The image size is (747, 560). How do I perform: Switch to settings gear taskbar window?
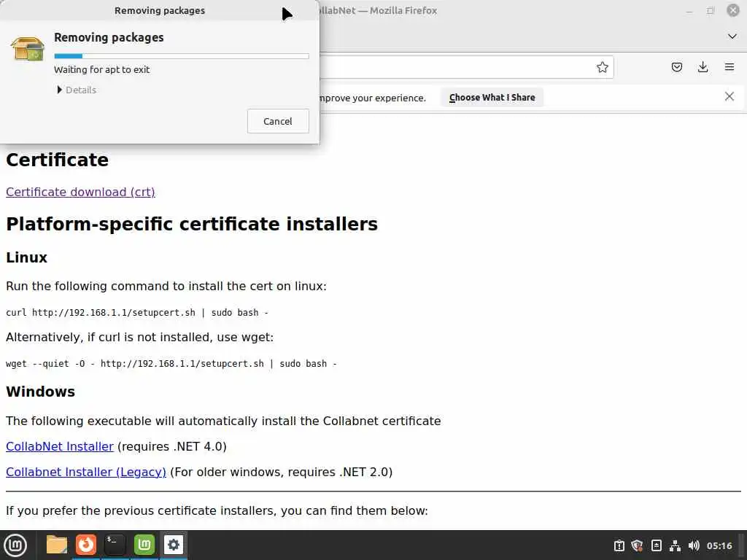[x=174, y=545]
